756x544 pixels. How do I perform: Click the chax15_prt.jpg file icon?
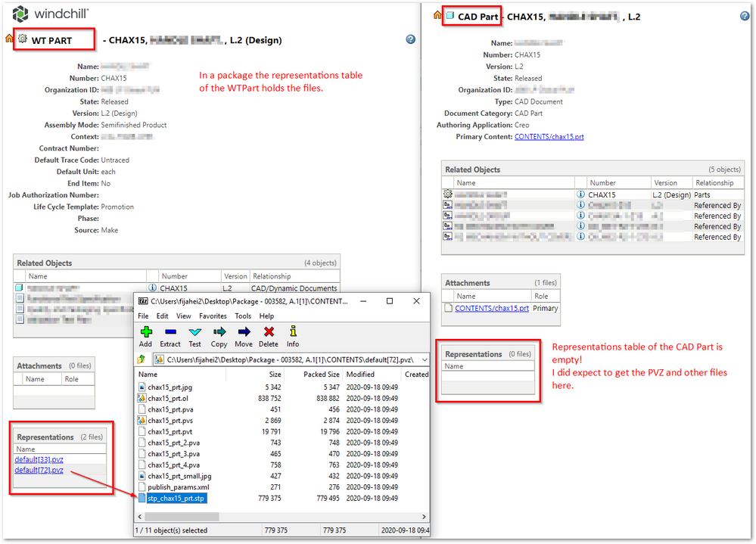coord(142,387)
